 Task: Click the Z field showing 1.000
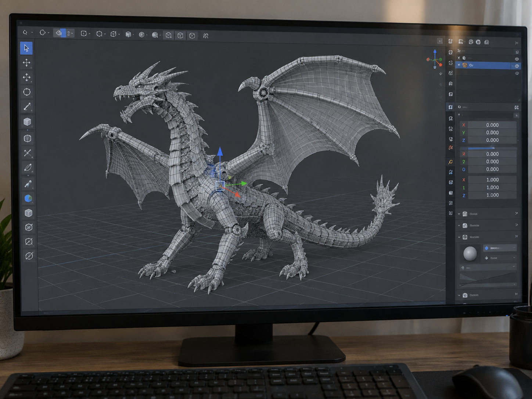(492, 195)
